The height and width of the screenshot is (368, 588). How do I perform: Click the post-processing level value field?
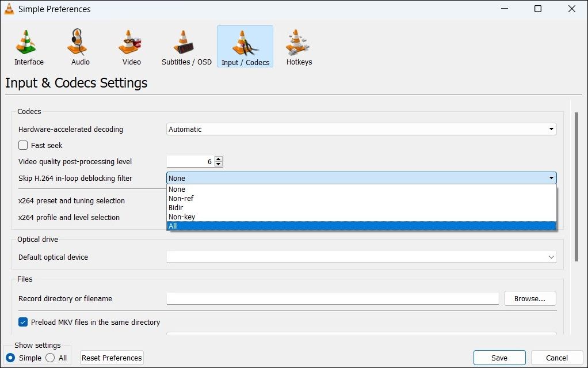190,161
